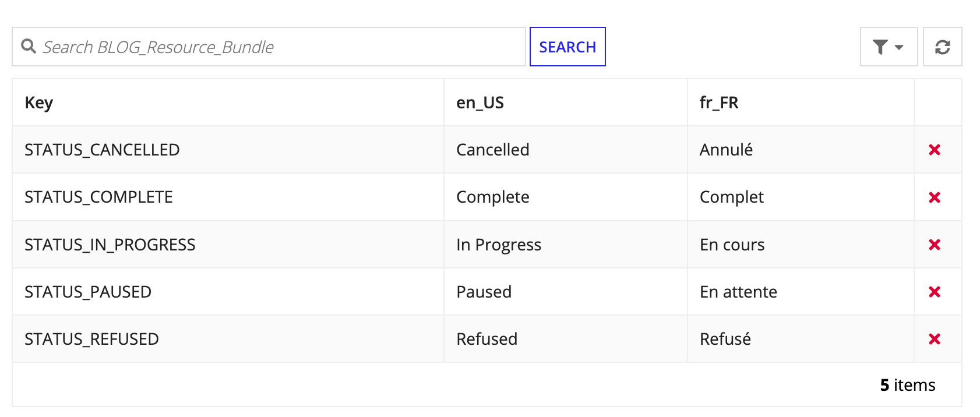
Task: Remove the STATUS_IN_PROGRESS entry
Action: [x=934, y=245]
